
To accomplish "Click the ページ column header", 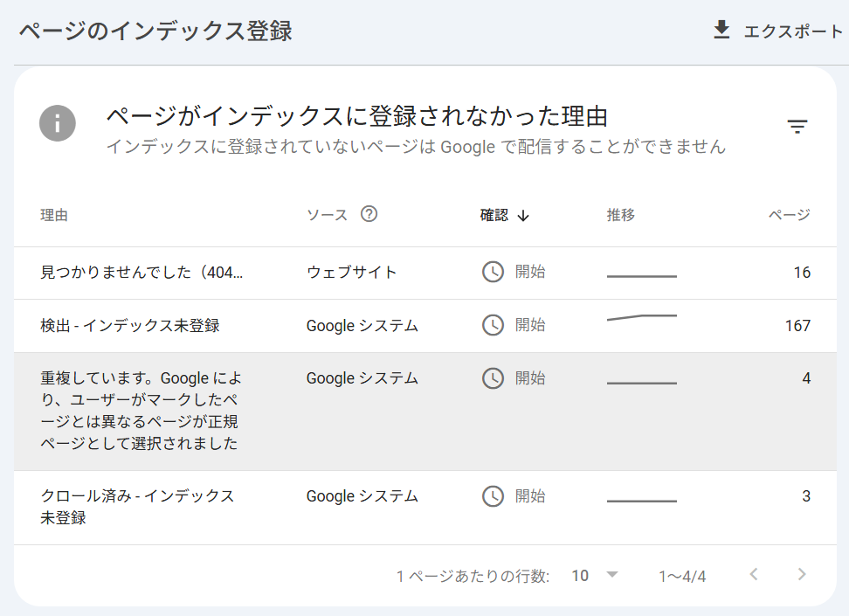I will click(789, 215).
